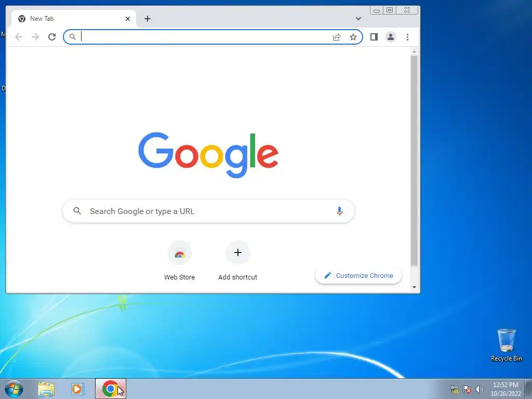Reload the page with refresh icon
This screenshot has height=399, width=532.
tap(52, 37)
